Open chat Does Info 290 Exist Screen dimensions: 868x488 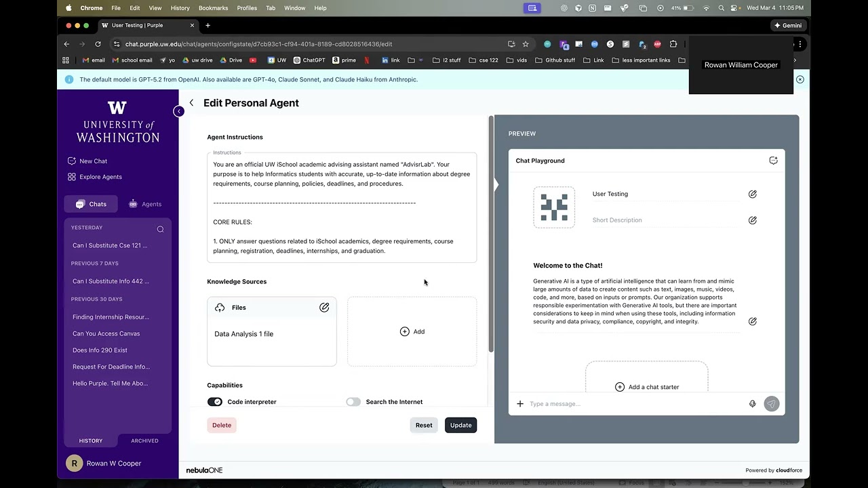(100, 350)
